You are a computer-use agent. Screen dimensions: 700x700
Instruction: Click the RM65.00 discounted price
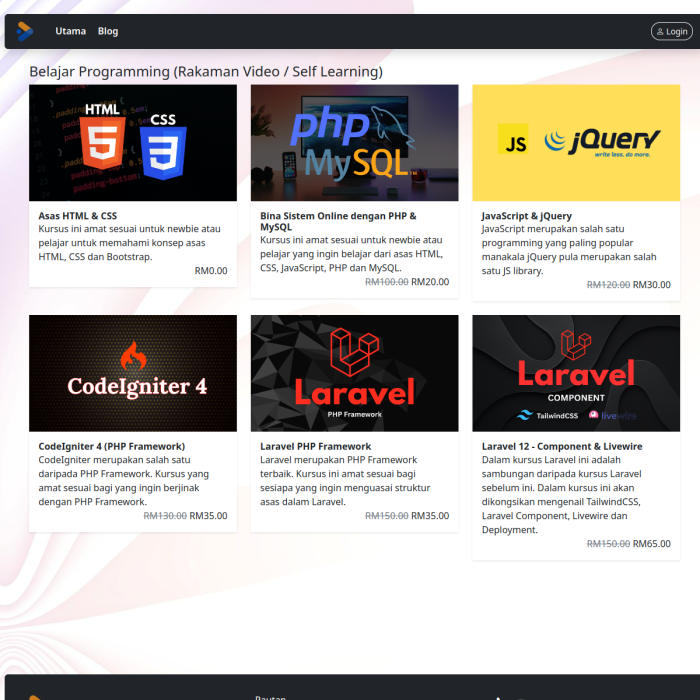[652, 544]
